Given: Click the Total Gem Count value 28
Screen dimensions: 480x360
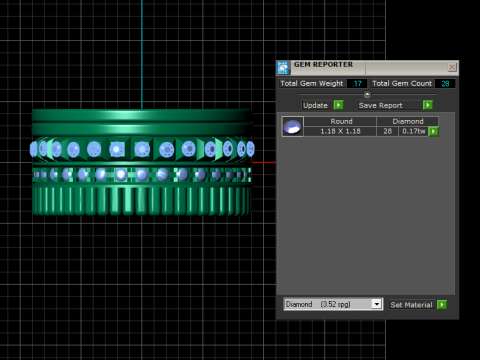Looking at the screenshot, I should (x=445, y=84).
